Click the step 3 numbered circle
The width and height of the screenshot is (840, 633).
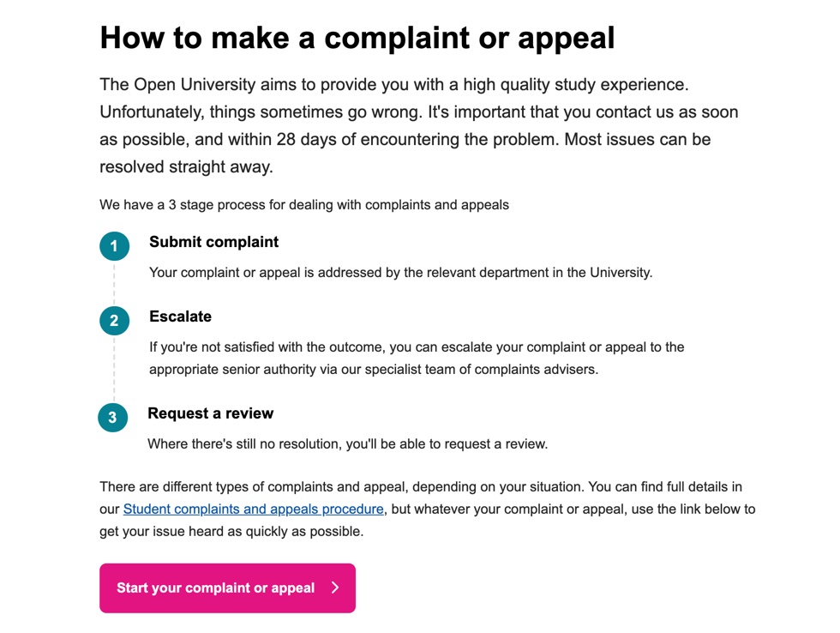112,418
